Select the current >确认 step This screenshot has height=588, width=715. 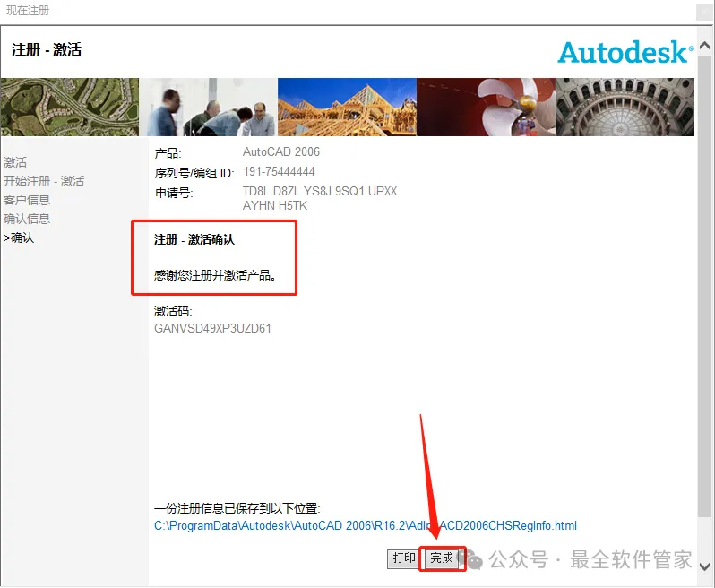(19, 238)
